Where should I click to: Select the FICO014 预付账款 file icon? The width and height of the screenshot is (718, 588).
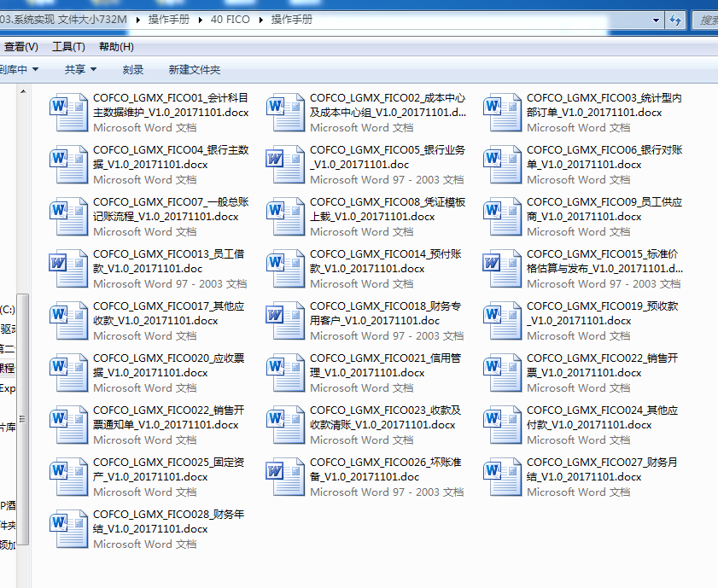(285, 269)
